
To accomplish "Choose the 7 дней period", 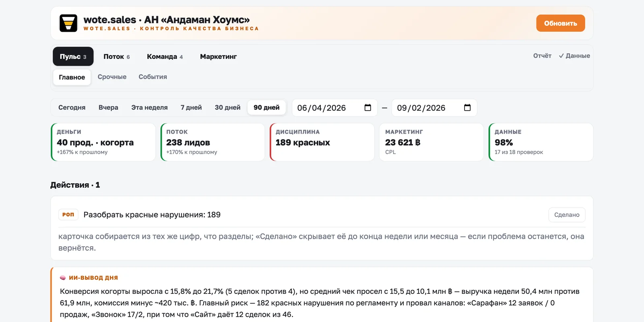I will (191, 107).
